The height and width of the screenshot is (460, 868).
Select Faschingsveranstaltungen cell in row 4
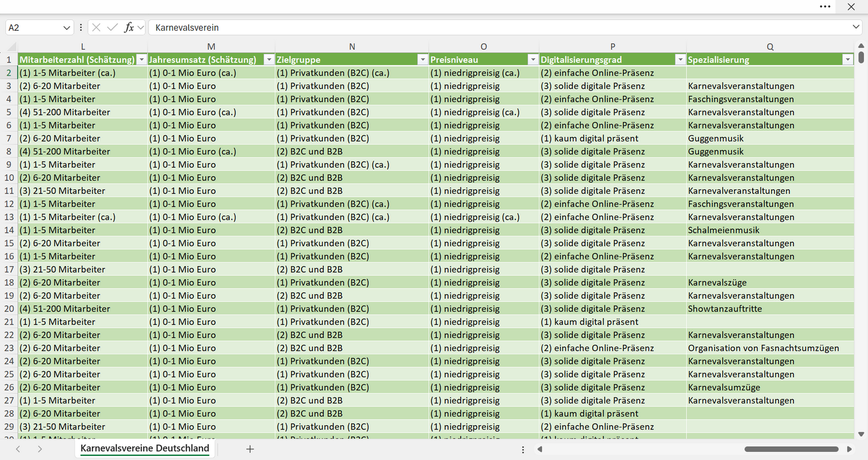click(x=770, y=99)
